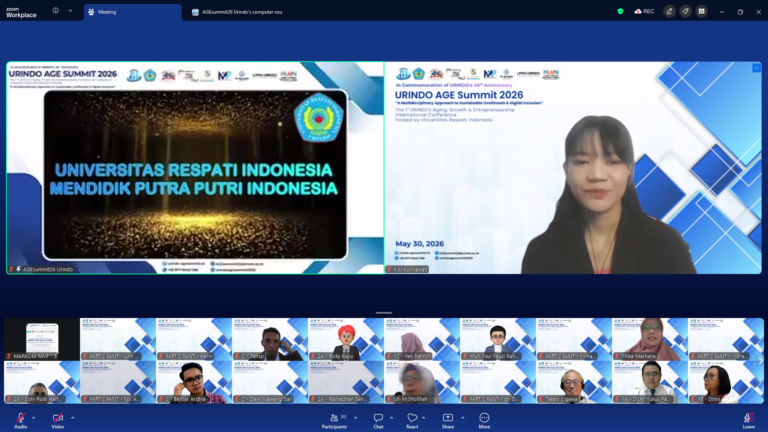The width and height of the screenshot is (768, 432).
Task: Click the gallery divider handle above thumbnails
Action: [384, 312]
